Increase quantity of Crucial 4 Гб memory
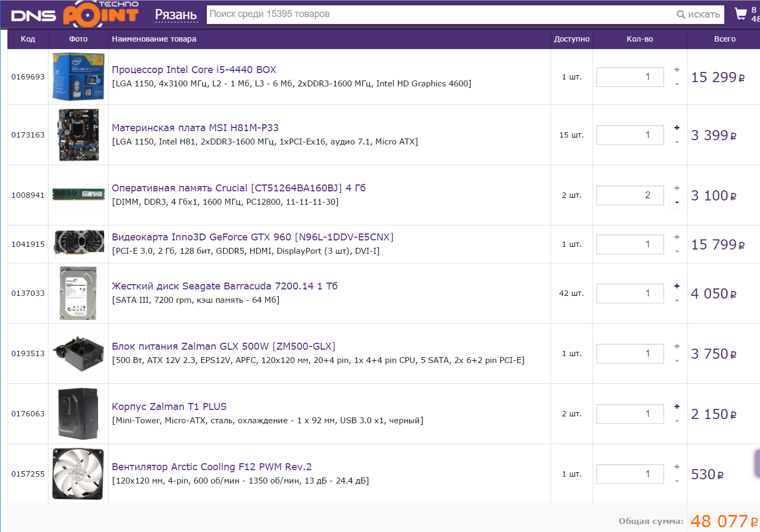Image resolution: width=760 pixels, height=532 pixels. pyautogui.click(x=677, y=188)
